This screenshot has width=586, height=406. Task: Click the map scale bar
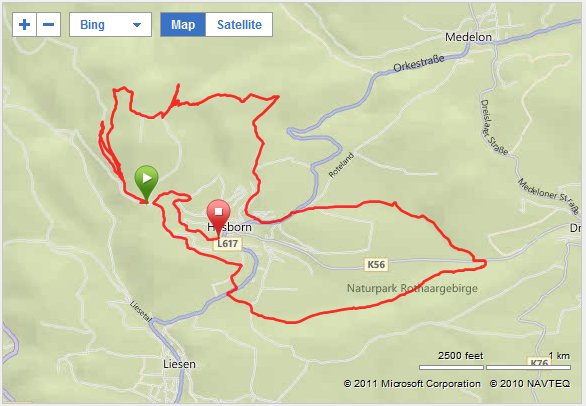(x=495, y=367)
